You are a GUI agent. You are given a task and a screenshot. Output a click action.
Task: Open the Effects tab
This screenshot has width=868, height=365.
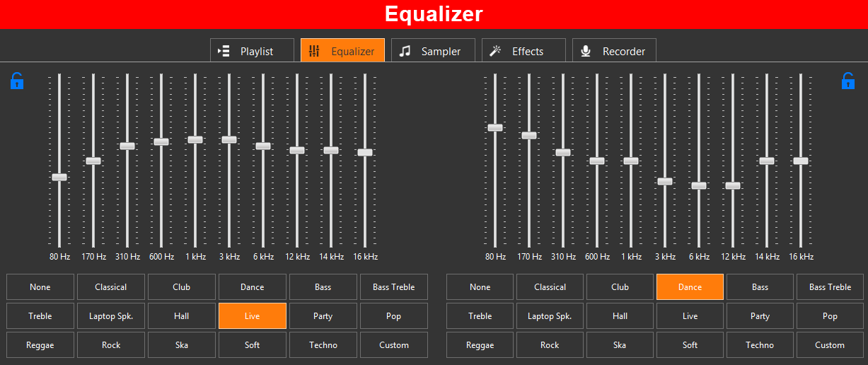click(x=523, y=51)
